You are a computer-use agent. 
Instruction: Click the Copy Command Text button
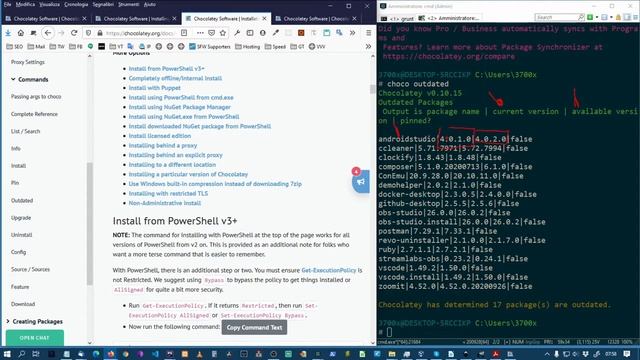coord(254,327)
